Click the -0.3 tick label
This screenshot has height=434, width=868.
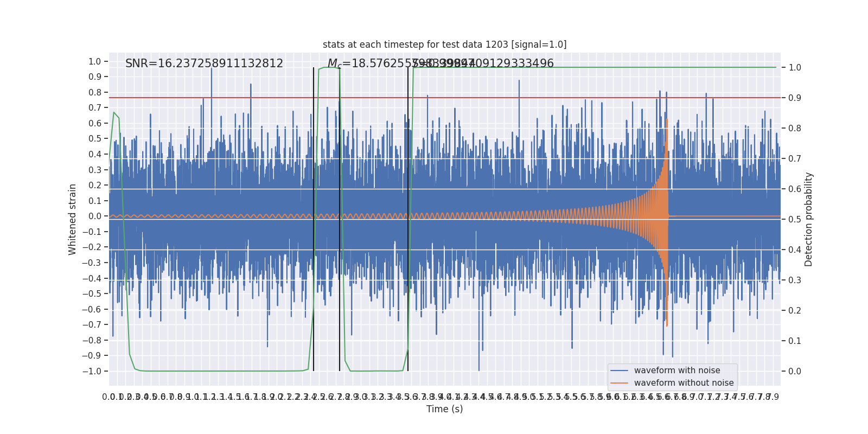pyautogui.click(x=92, y=263)
